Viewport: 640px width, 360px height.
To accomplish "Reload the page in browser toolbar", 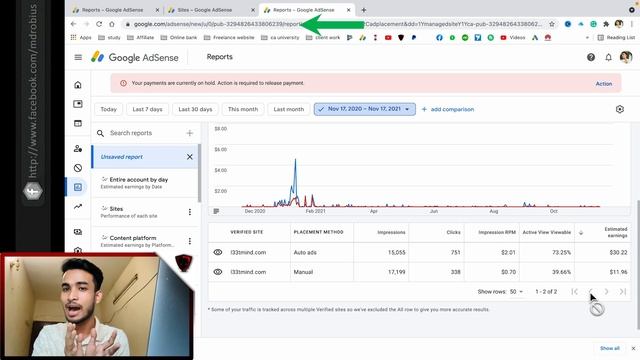I will [99, 24].
